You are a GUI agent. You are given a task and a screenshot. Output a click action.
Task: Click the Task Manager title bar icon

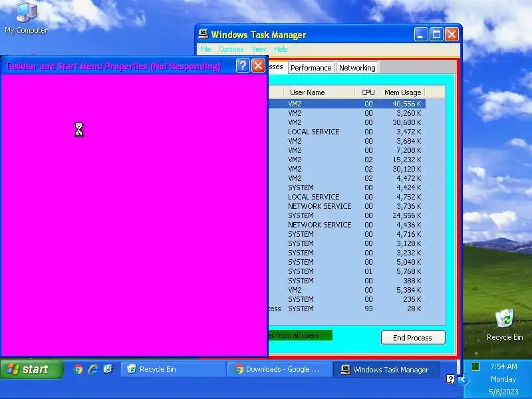pos(203,35)
